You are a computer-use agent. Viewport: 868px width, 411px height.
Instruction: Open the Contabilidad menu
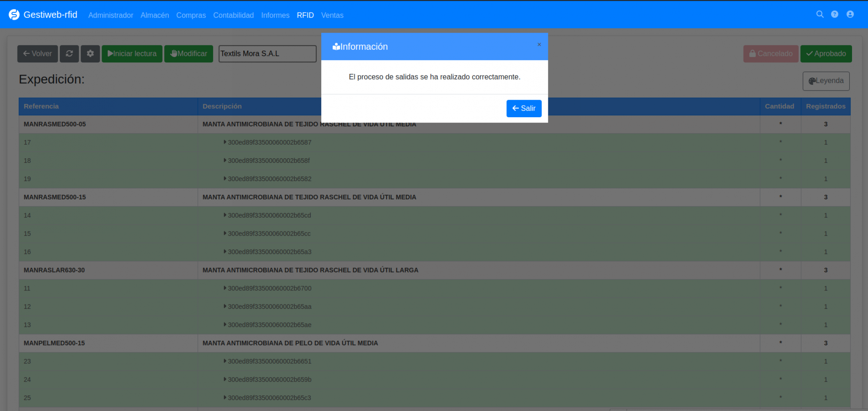233,15
